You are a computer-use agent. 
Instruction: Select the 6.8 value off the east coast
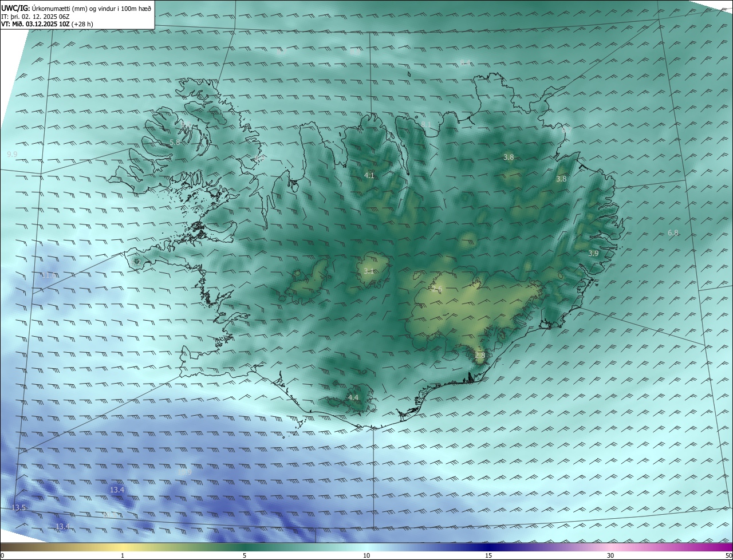[x=673, y=233]
